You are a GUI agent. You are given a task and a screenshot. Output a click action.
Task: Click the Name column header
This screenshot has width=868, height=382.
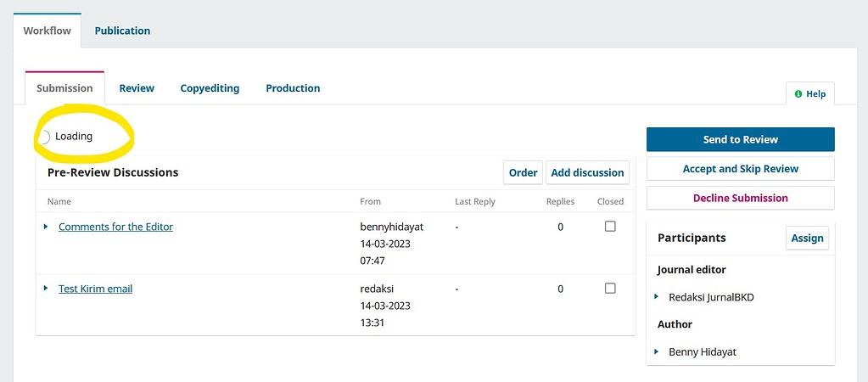coord(59,201)
